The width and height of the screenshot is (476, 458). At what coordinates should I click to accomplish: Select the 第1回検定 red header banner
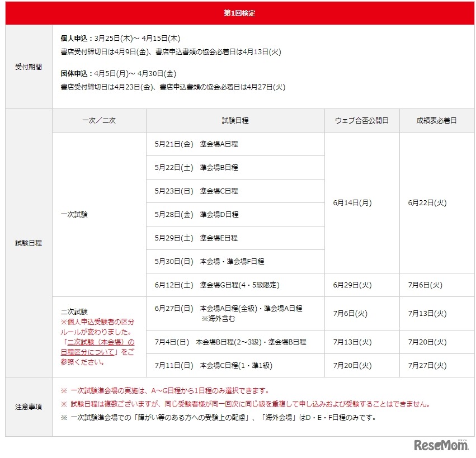pos(238,12)
